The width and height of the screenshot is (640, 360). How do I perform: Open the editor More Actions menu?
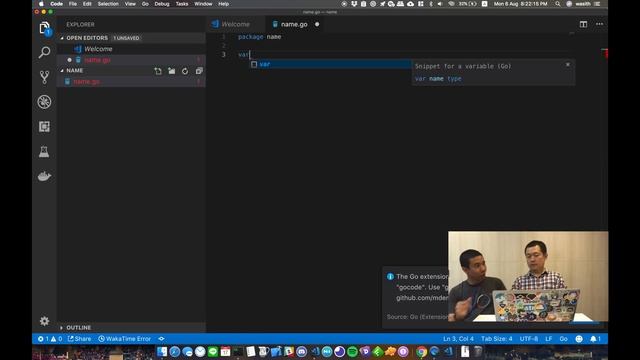point(599,24)
